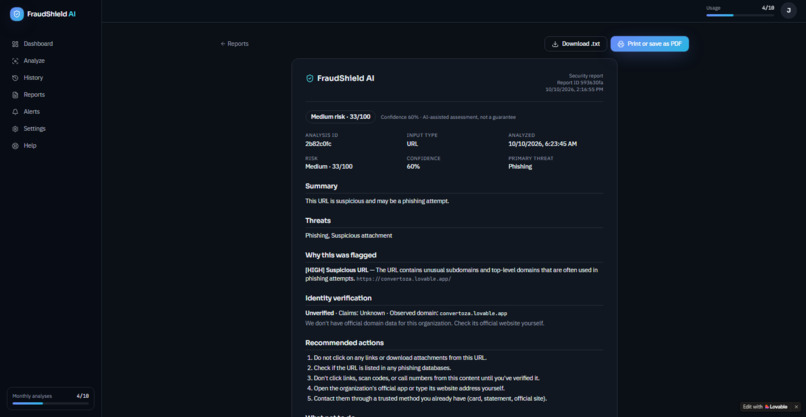Click the Analysis ID value 2b82c0fc
Viewport: 806px width, 417px height.
coord(318,144)
